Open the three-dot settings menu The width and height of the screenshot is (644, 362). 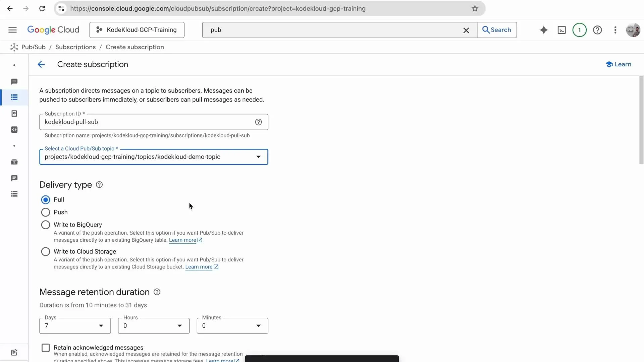[615, 30]
